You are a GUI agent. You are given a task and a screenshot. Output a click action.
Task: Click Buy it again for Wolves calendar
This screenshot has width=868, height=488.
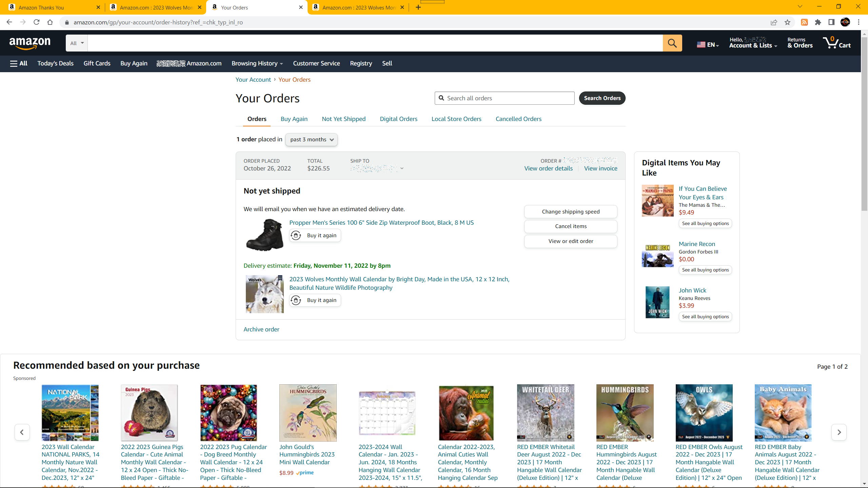pyautogui.click(x=315, y=300)
